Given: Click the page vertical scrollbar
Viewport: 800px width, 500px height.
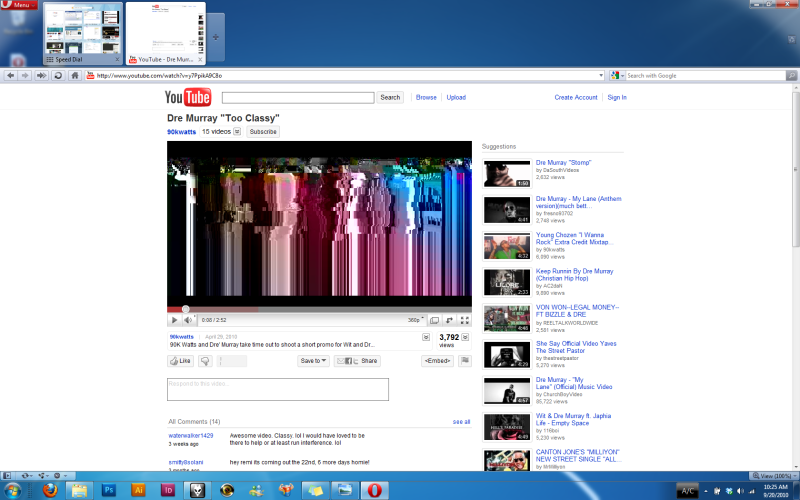Looking at the screenshot, I should click(x=796, y=169).
